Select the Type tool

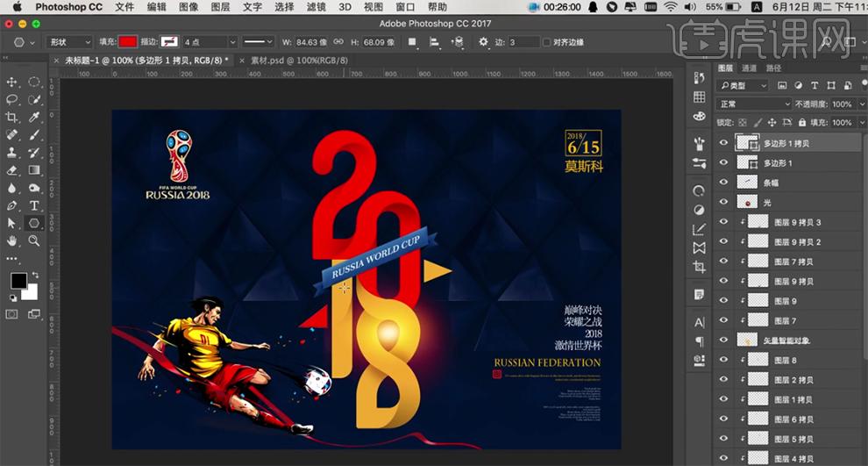[34, 205]
